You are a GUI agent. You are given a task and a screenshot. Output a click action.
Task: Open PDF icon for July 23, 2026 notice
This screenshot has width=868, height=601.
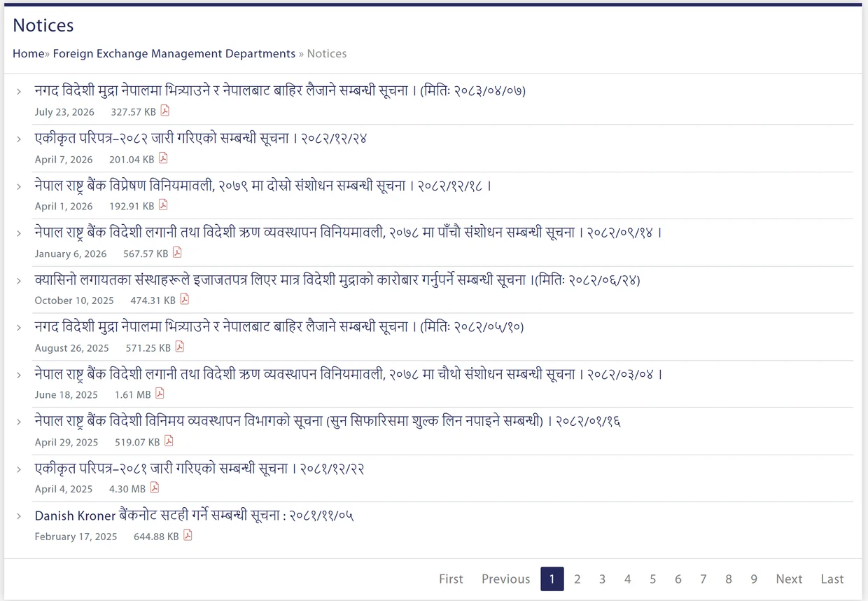[x=165, y=111]
